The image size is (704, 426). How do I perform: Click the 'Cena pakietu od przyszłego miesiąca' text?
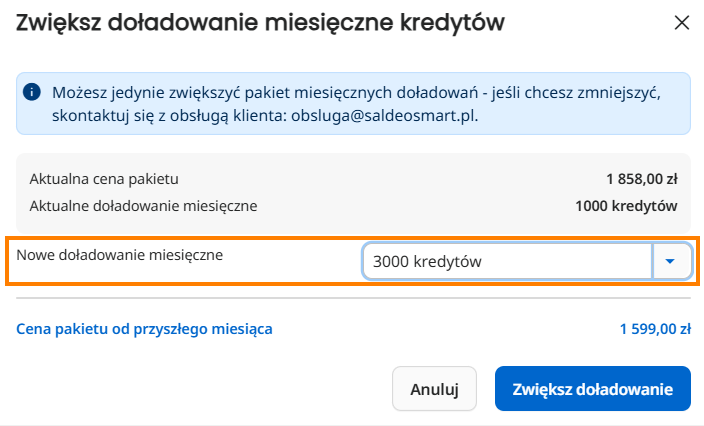point(144,329)
